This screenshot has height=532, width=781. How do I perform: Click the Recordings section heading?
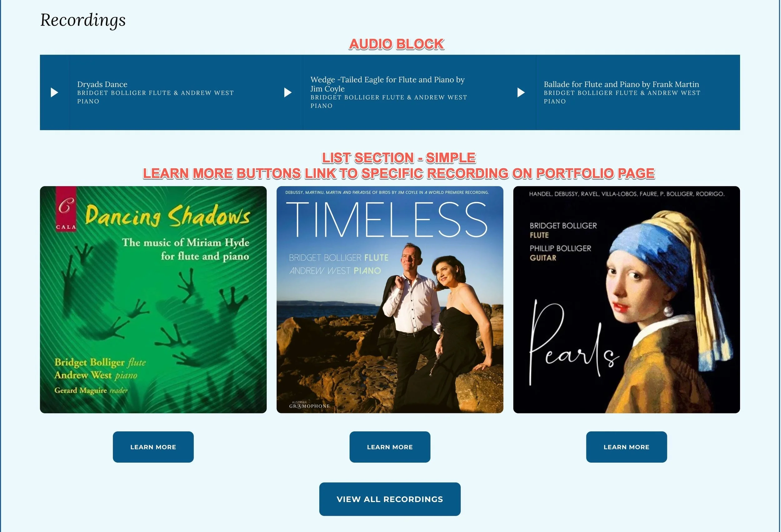point(83,20)
